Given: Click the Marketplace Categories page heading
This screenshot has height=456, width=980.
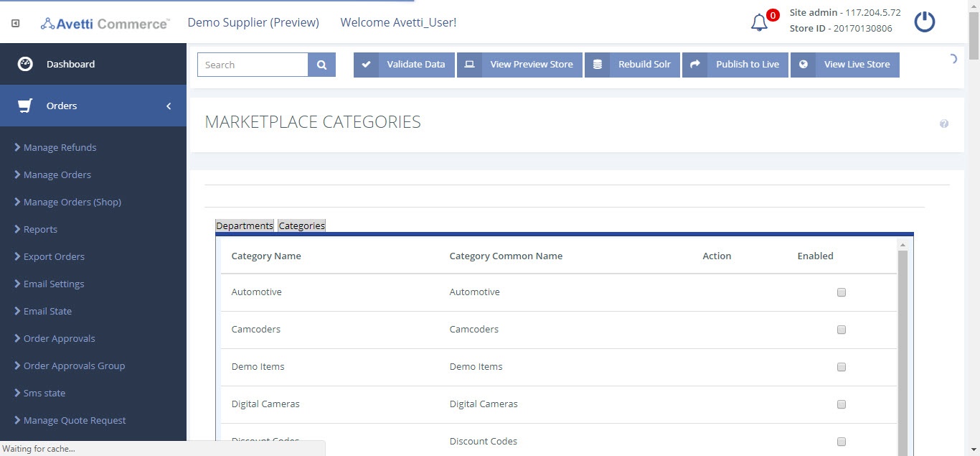Looking at the screenshot, I should tap(313, 122).
